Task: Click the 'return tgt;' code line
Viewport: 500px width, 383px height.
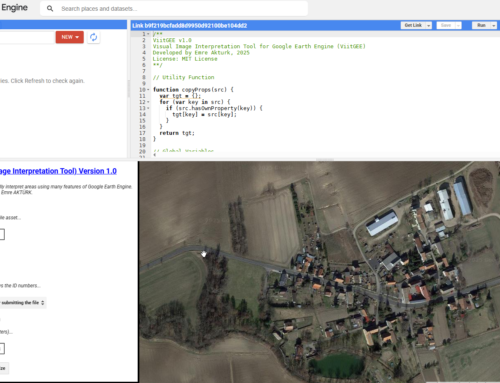Action: coord(177,133)
